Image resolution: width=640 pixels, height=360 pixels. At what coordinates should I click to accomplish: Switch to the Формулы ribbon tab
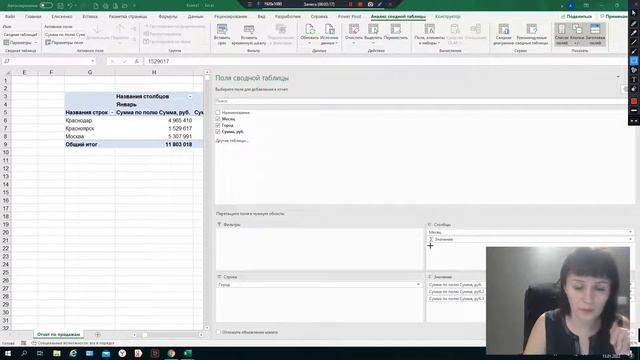(168, 16)
